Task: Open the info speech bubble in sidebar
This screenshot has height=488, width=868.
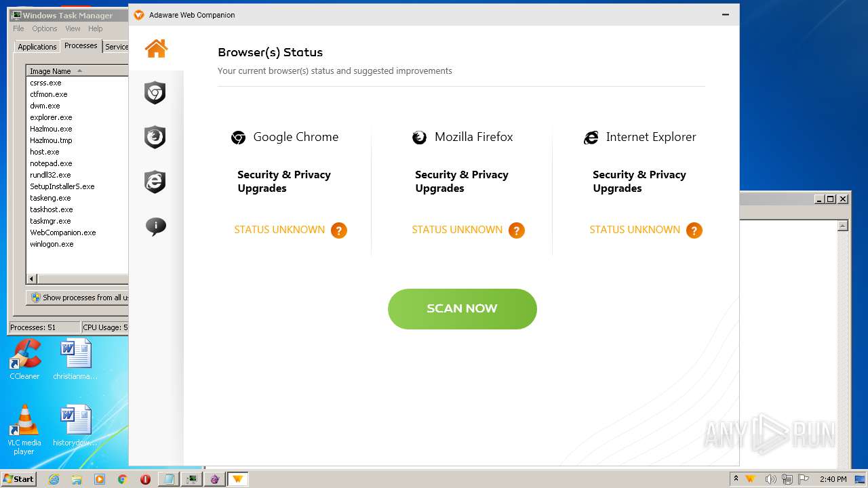Action: [155, 226]
